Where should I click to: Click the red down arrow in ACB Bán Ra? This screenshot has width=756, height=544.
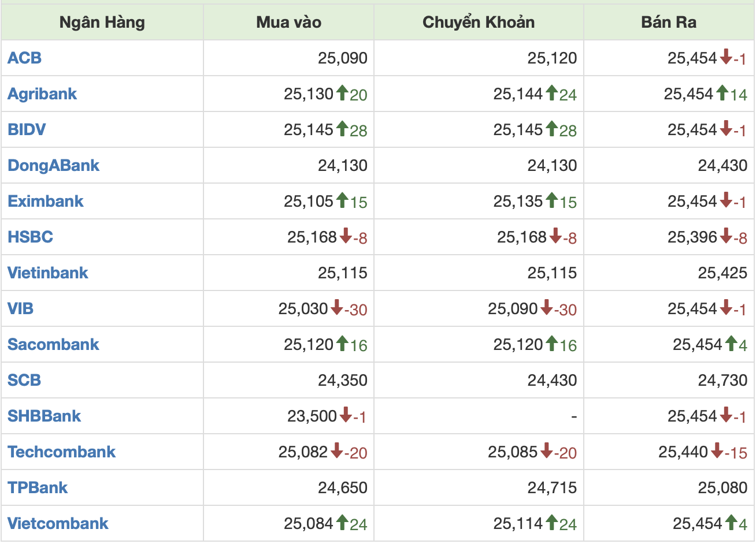727,57
